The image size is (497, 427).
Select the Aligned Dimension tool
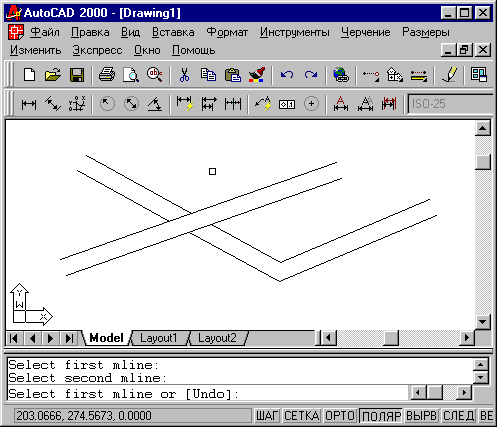pyautogui.click(x=53, y=104)
